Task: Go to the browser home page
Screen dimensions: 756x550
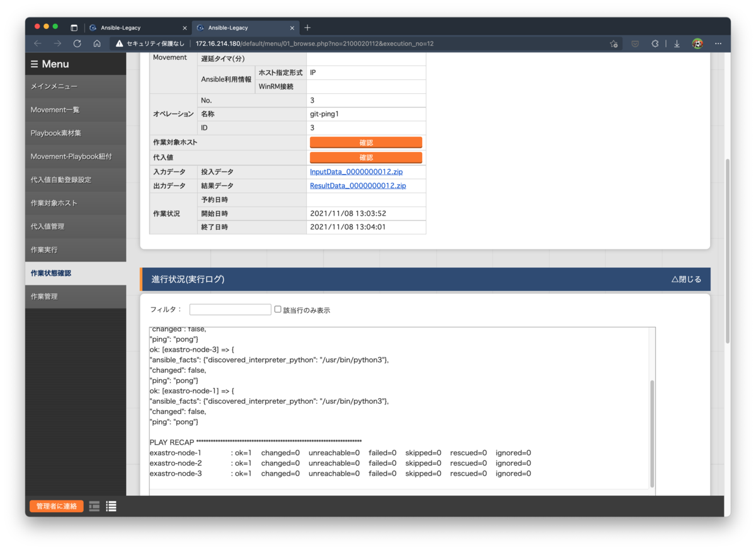Action: (97, 43)
